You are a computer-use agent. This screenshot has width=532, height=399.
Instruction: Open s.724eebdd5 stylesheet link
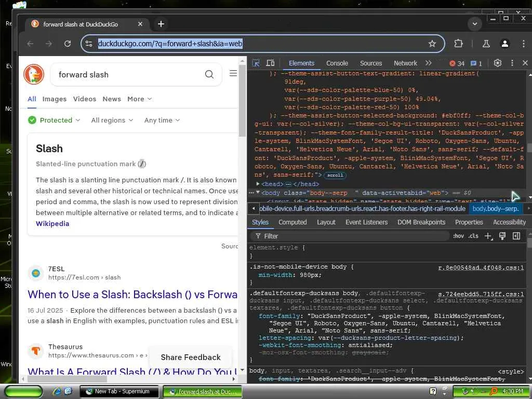point(481,294)
